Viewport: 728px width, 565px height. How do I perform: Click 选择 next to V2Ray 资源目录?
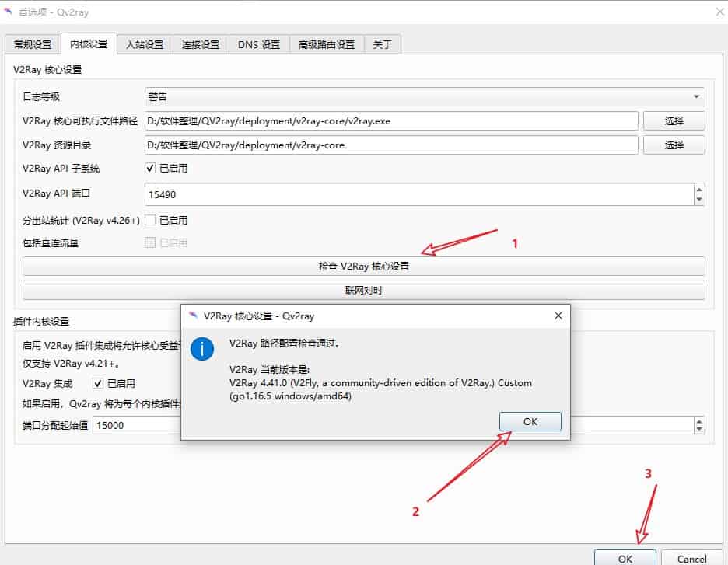point(674,145)
